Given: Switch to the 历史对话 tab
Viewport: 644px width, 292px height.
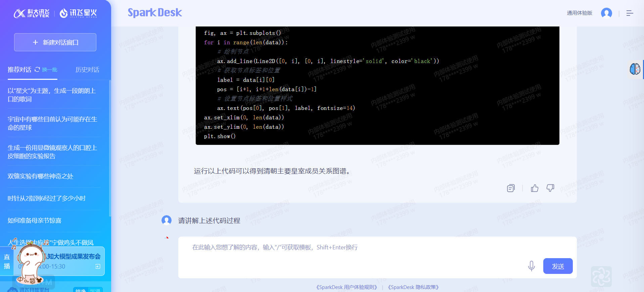Looking at the screenshot, I should pyautogui.click(x=87, y=70).
